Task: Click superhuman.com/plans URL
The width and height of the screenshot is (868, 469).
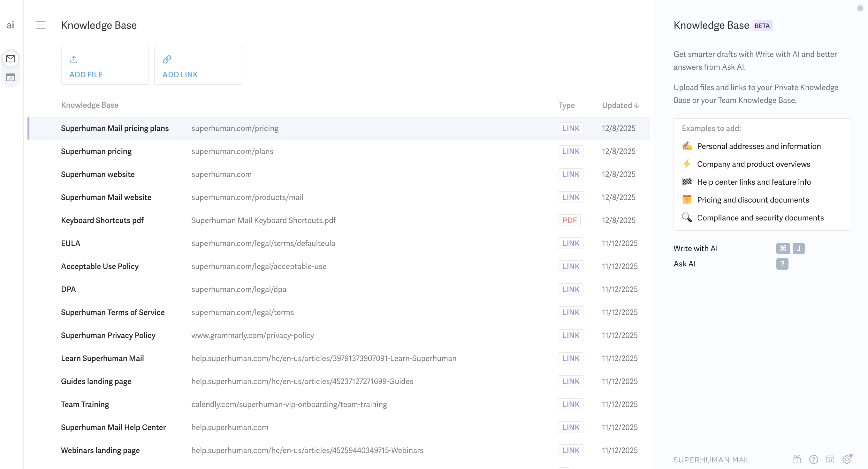Action: pyautogui.click(x=232, y=151)
